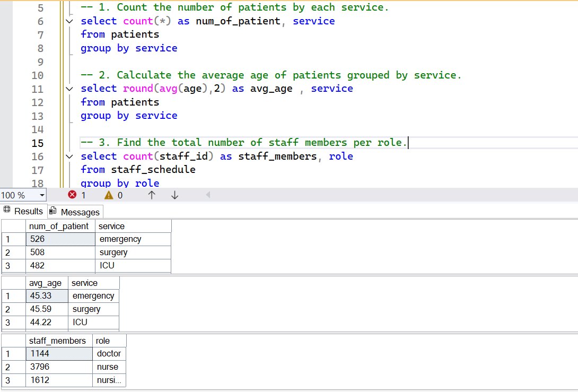Viewport: 578px width, 392px height.
Task: Select row 1 header in num_of_patient grid
Action: click(x=14, y=239)
